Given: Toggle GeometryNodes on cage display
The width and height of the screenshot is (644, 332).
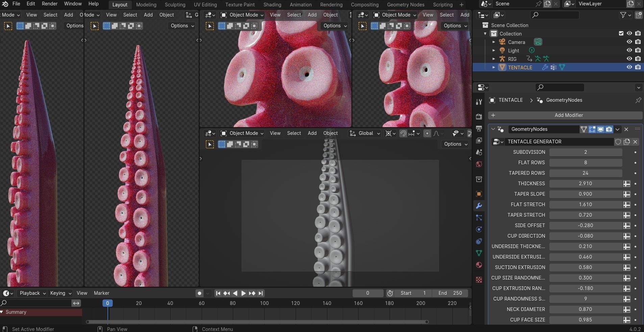Looking at the screenshot, I should pos(584,129).
